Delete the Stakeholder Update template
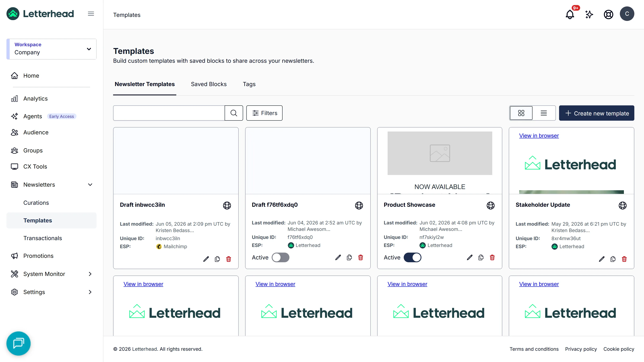This screenshot has width=644, height=362. pyautogui.click(x=624, y=259)
